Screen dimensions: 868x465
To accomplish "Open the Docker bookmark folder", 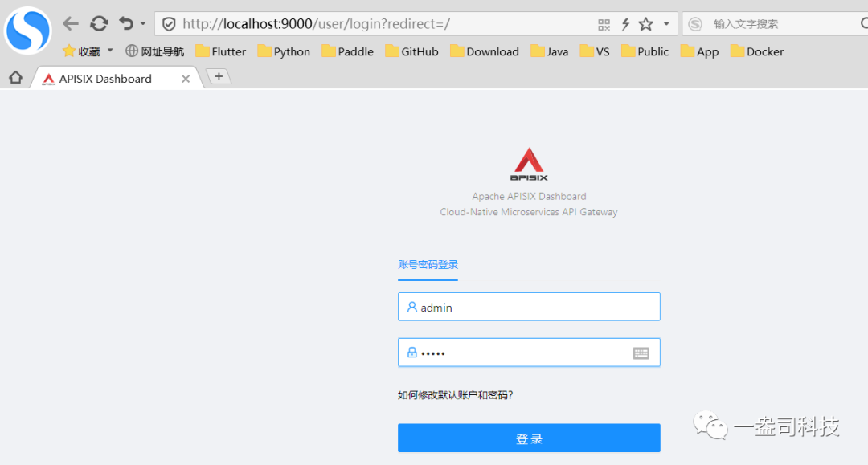I will (757, 51).
